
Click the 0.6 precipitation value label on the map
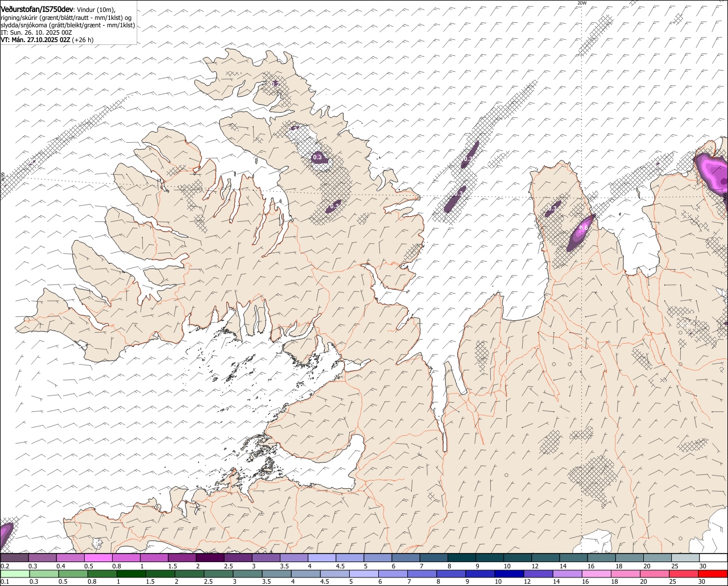[583, 228]
